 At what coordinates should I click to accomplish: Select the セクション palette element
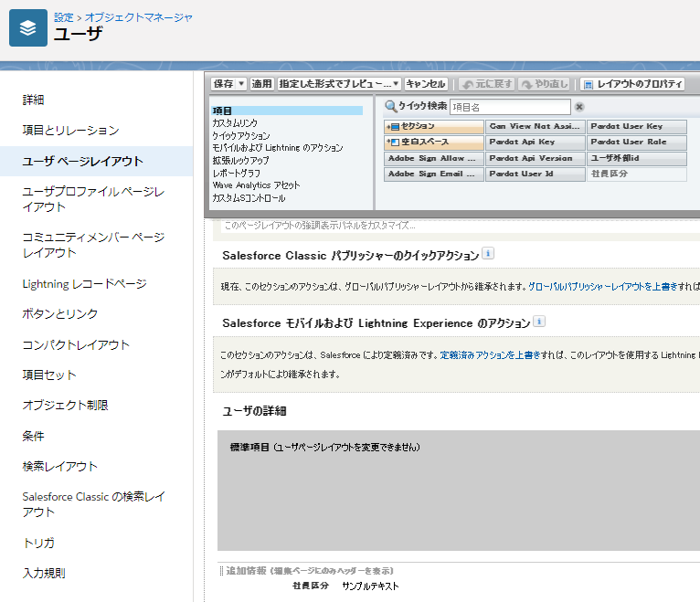[x=434, y=126]
